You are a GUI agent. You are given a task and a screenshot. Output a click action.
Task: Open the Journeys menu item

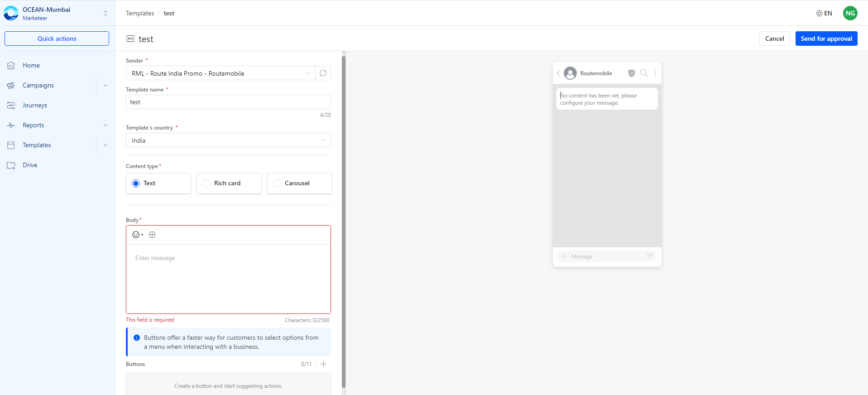pyautogui.click(x=35, y=105)
